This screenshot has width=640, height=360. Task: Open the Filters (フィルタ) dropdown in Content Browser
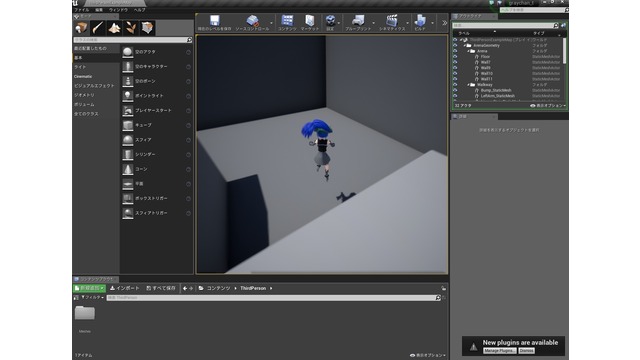92,298
